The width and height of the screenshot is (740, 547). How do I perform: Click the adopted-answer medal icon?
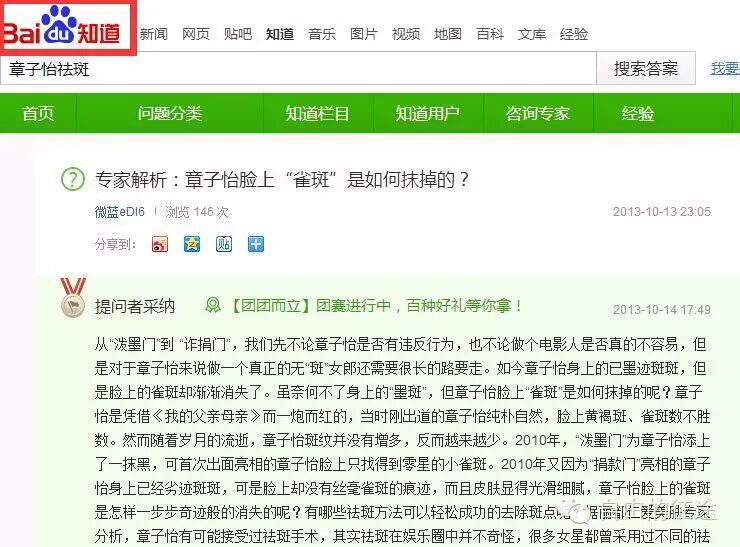(x=73, y=297)
